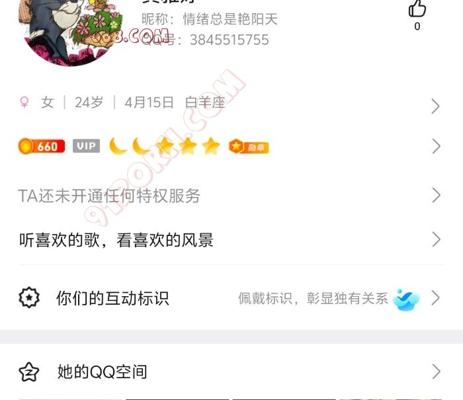Screen dimensions: 463x400
Task: Tap the thumbs-up like icon
Action: [x=417, y=8]
